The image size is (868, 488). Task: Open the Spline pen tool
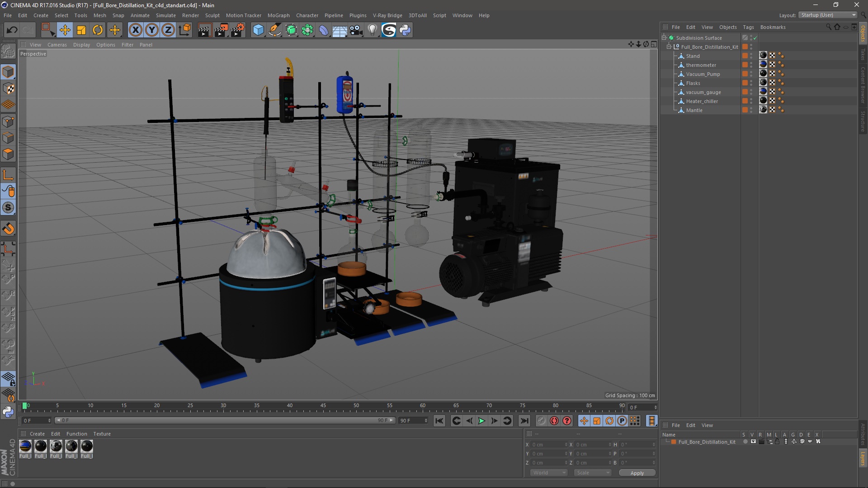[274, 30]
